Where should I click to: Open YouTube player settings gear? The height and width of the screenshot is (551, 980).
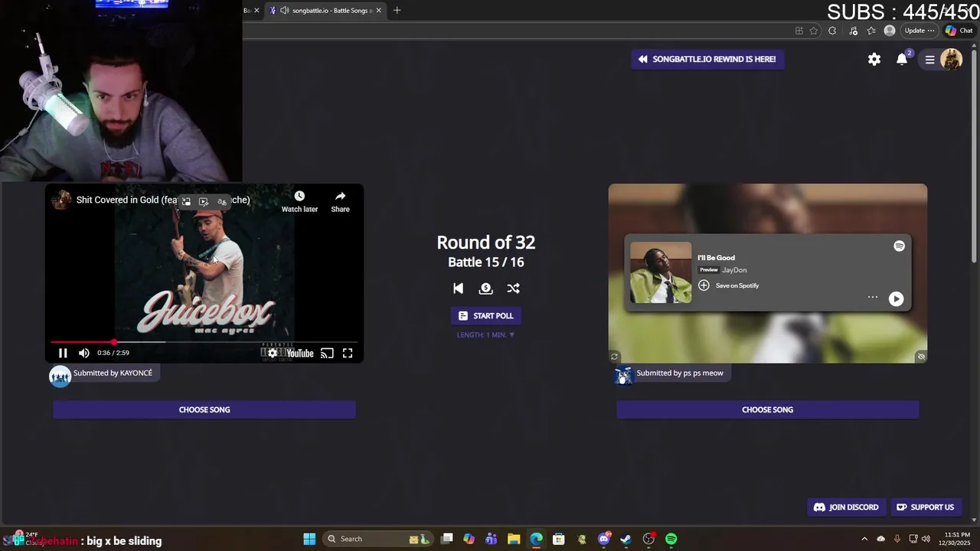pyautogui.click(x=273, y=353)
